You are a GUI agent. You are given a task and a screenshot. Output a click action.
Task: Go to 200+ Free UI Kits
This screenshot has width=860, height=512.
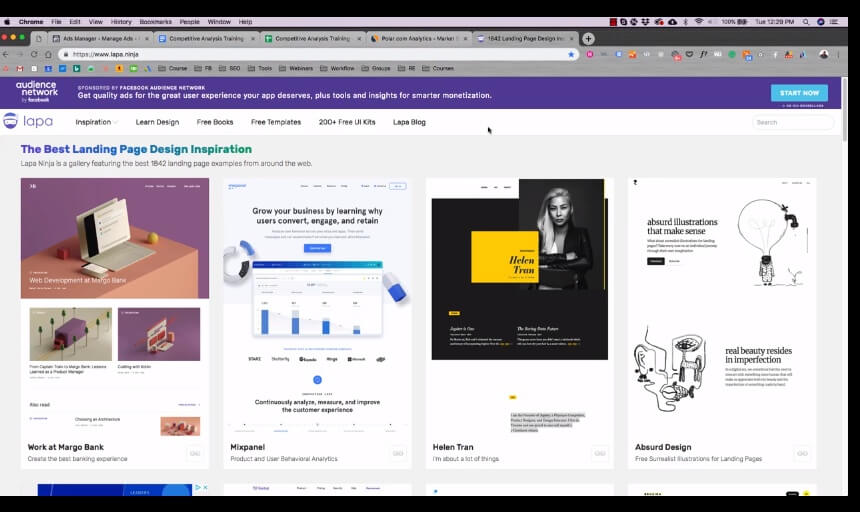[347, 122]
